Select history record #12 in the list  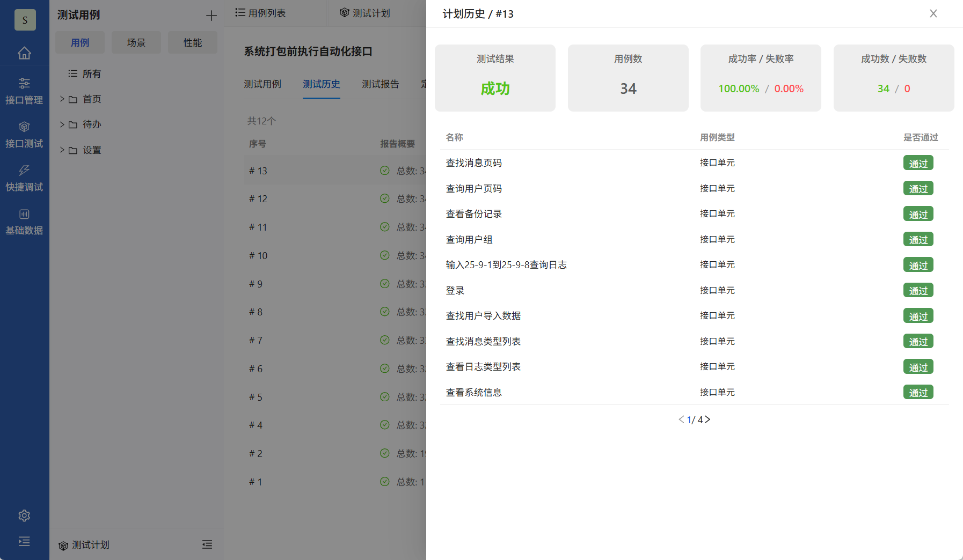[x=258, y=198]
